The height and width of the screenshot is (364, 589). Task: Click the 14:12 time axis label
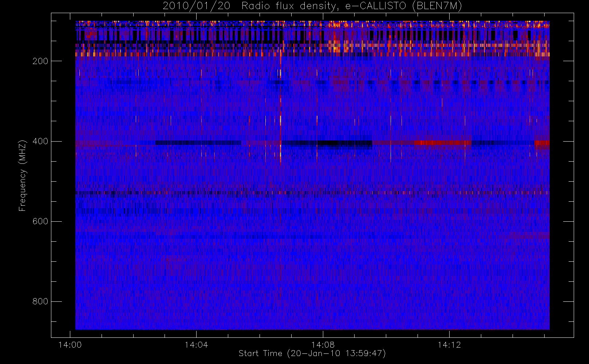tap(449, 345)
